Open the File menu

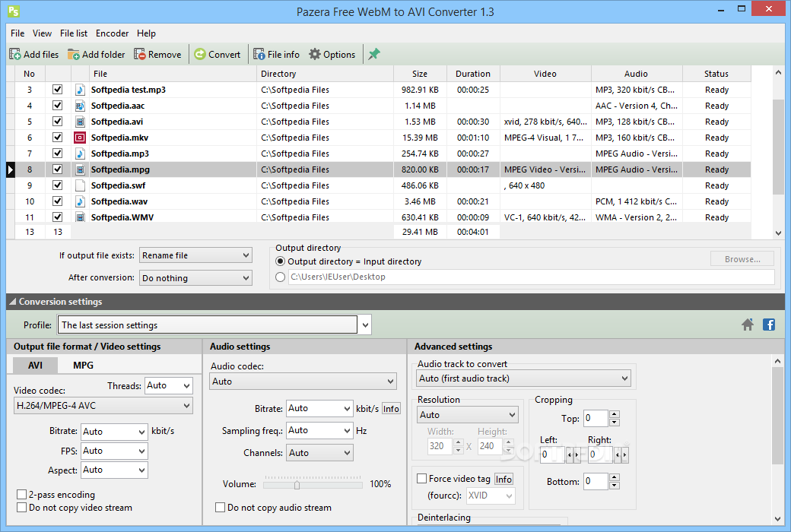17,33
